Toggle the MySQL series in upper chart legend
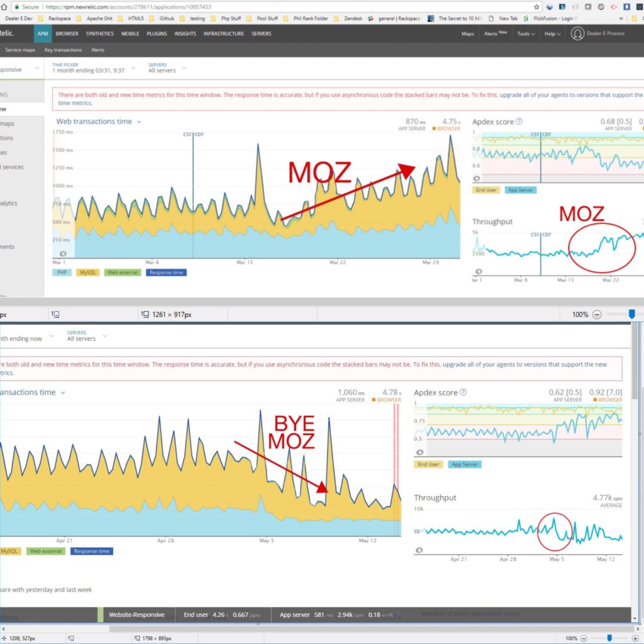The width and height of the screenshot is (644, 644). pyautogui.click(x=87, y=272)
